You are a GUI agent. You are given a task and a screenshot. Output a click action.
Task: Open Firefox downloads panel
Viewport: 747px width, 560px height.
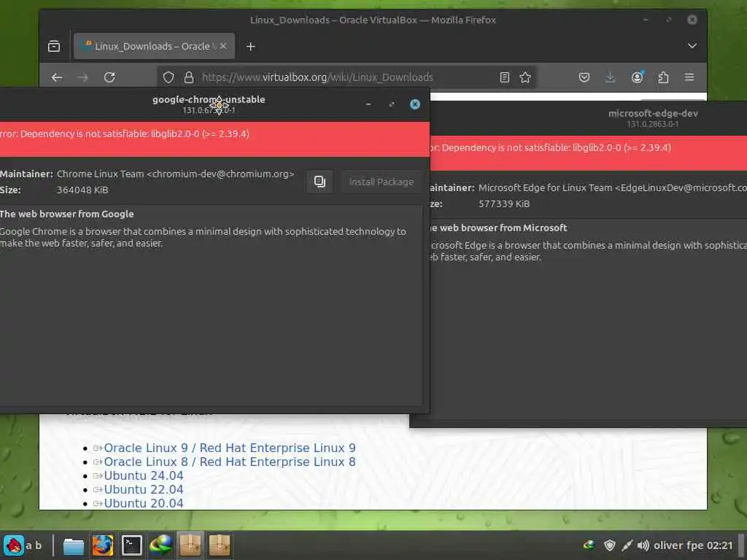click(611, 77)
